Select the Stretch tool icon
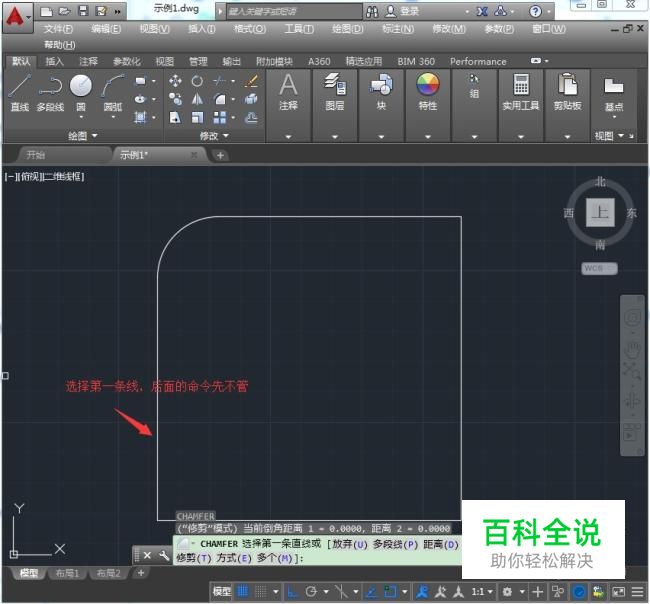The image size is (650, 604). (x=175, y=118)
